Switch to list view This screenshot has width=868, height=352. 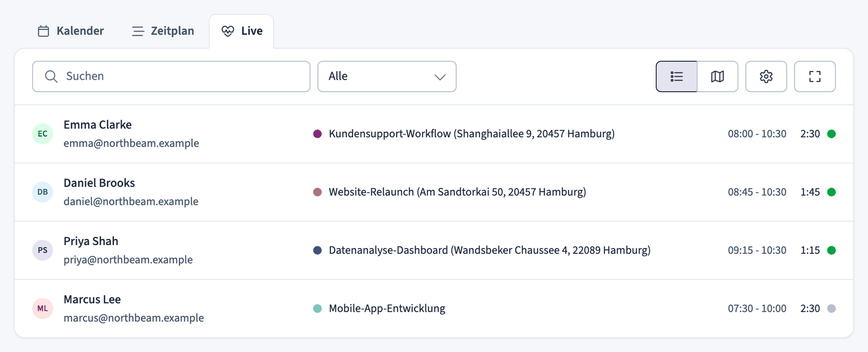(x=676, y=76)
